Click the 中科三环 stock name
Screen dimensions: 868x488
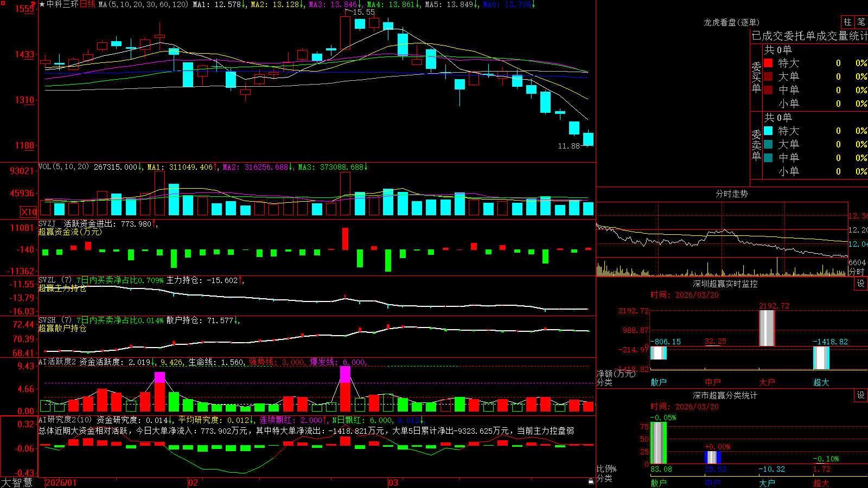[62, 4]
